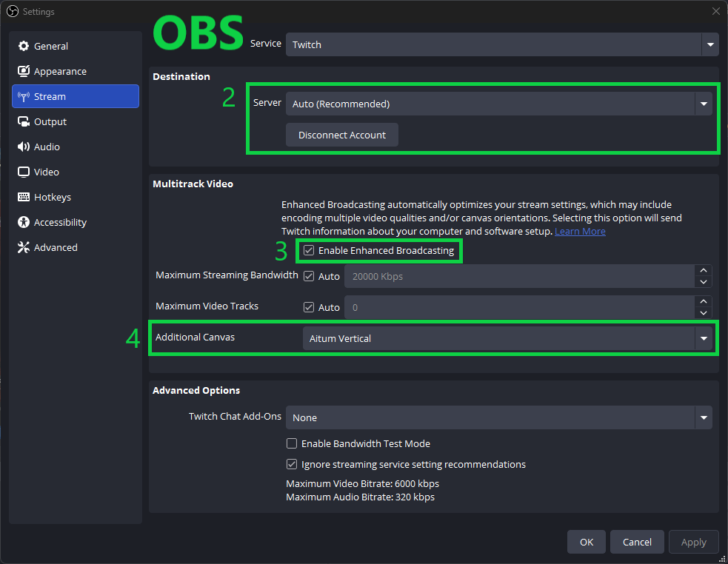Toggle Auto for Maximum Video Tracks
The height and width of the screenshot is (564, 728).
tap(309, 307)
